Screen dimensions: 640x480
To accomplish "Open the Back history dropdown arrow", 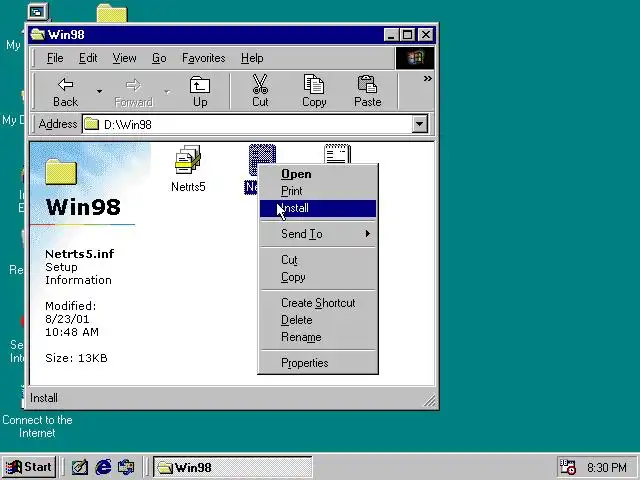I will (x=99, y=92).
